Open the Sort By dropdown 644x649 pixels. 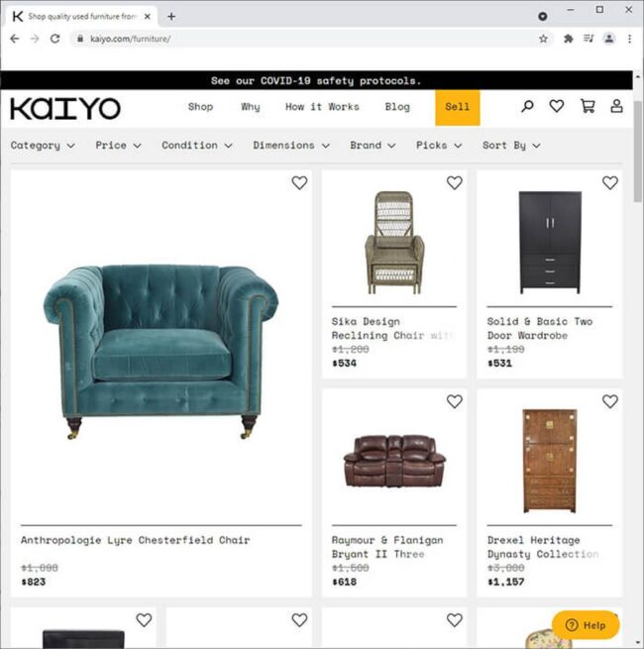tap(511, 146)
